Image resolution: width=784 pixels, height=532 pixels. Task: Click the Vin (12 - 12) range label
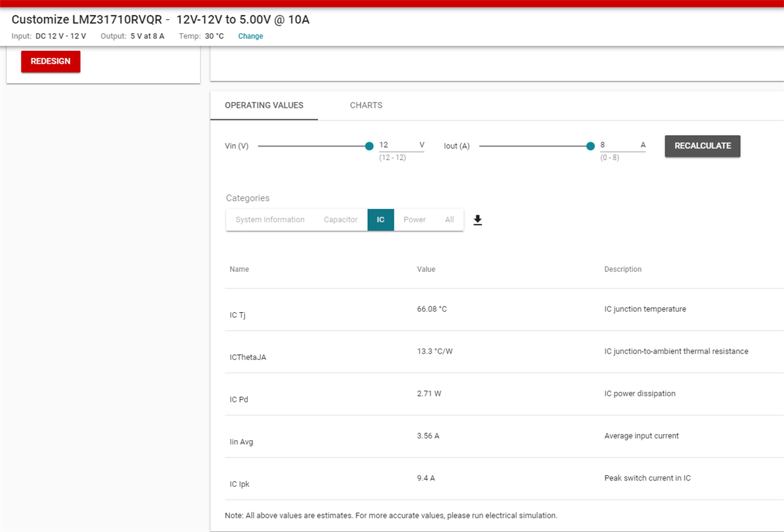click(393, 158)
